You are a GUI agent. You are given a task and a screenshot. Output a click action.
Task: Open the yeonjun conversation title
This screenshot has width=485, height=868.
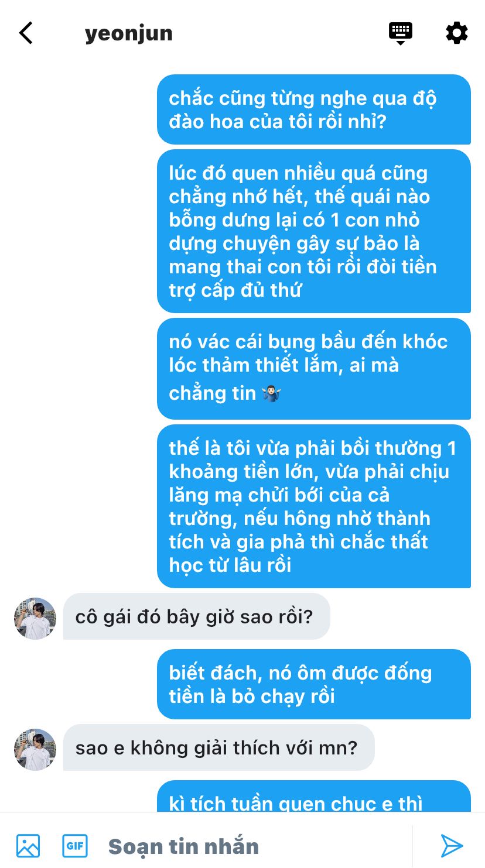pos(129,33)
